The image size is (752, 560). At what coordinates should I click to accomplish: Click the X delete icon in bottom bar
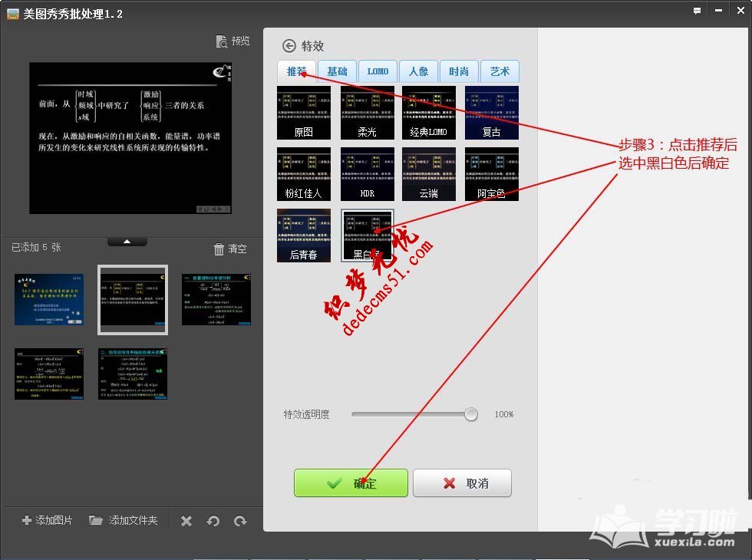pyautogui.click(x=186, y=520)
